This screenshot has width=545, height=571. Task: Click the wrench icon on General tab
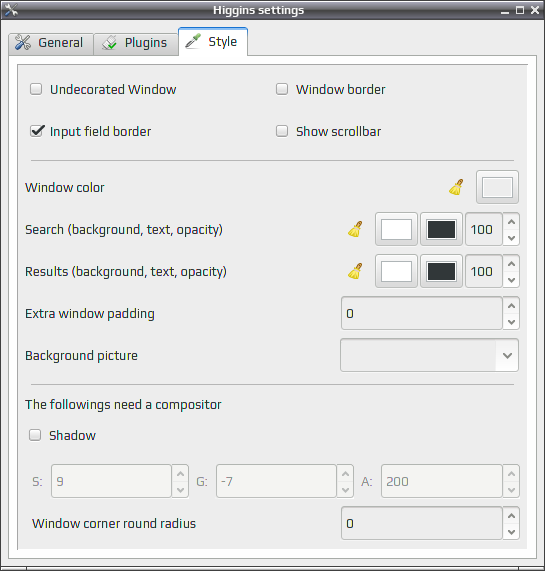pyautogui.click(x=23, y=43)
